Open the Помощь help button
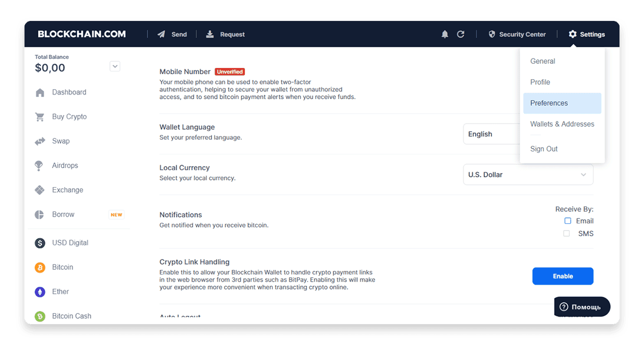The width and height of the screenshot is (644, 345). 582,307
